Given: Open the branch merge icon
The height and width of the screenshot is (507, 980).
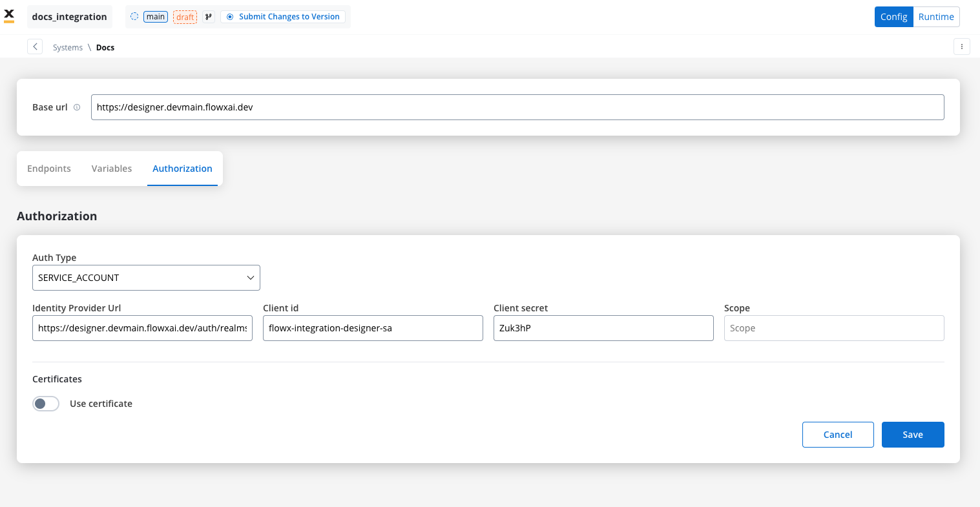Looking at the screenshot, I should (208, 17).
